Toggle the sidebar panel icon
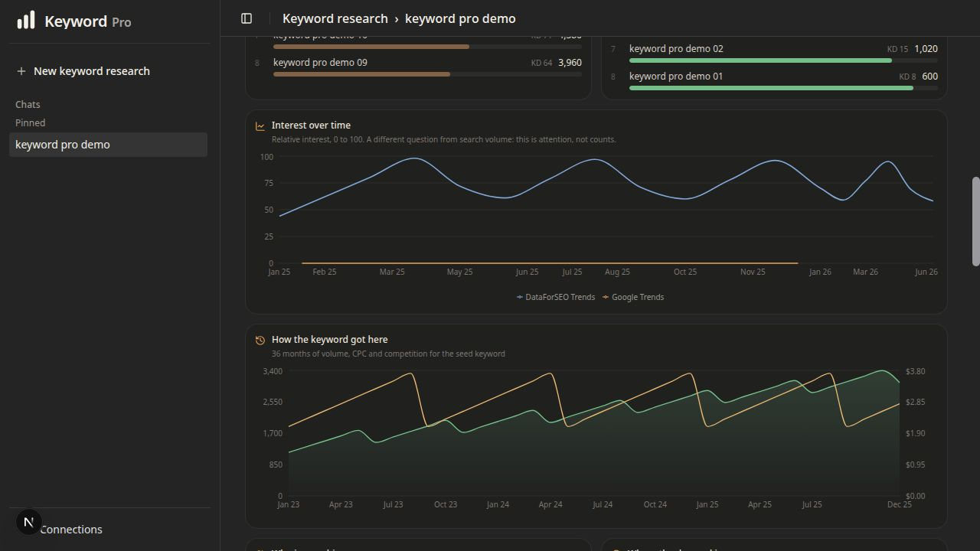Screen dimensions: 980x551 tap(247, 18)
